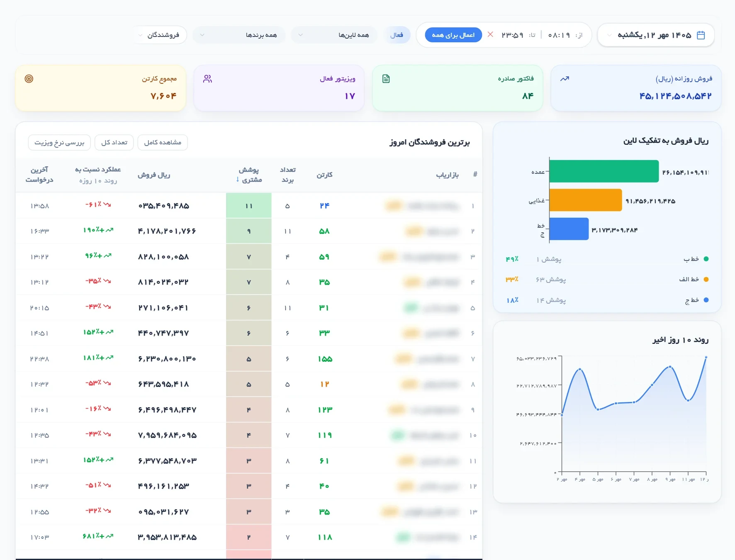Click the calendar icon in the date picker
The height and width of the screenshot is (560, 735).
pos(701,35)
